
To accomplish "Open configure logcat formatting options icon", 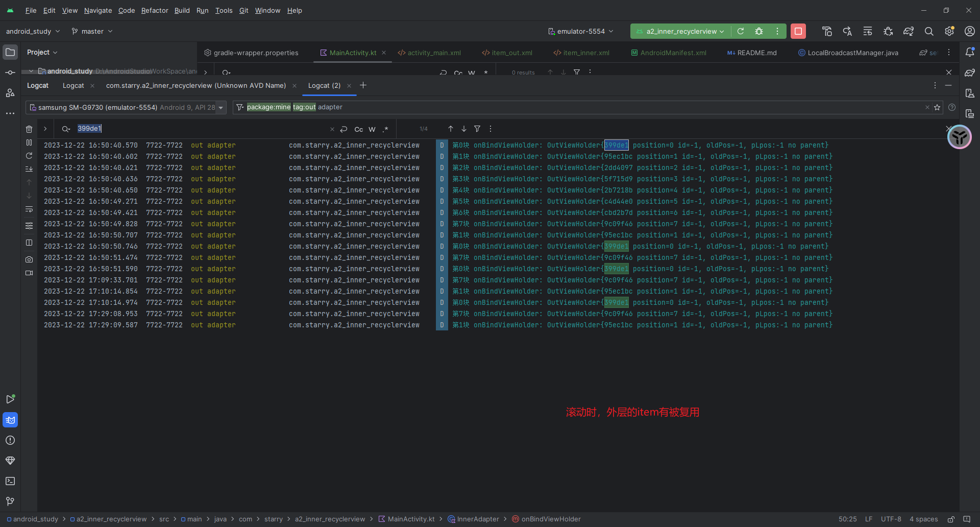I will (29, 225).
